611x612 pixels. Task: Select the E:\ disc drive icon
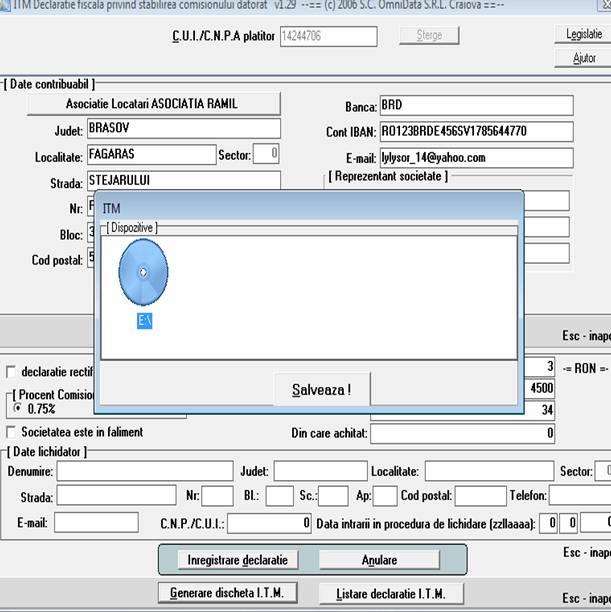pyautogui.click(x=143, y=273)
